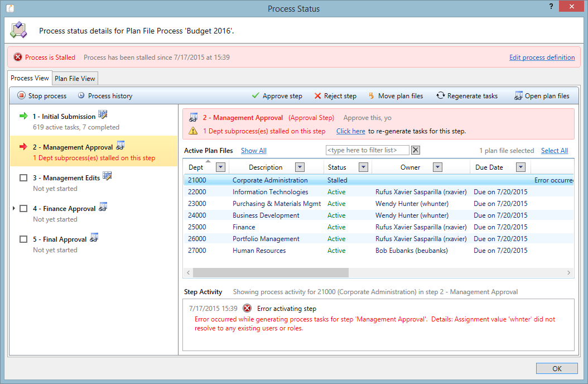Switch to the Plan File View tab
The image size is (588, 384).
[75, 79]
